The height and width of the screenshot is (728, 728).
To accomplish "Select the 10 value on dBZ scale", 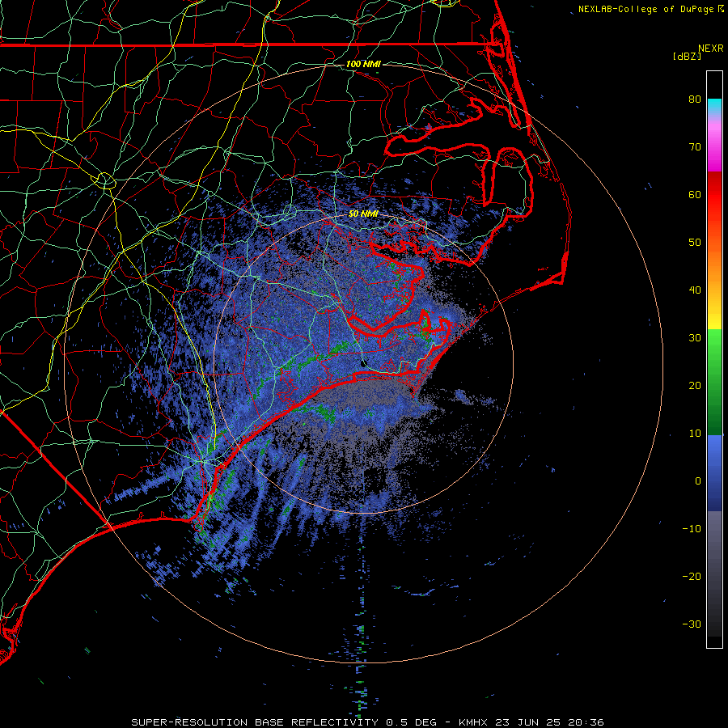I will tap(695, 434).
